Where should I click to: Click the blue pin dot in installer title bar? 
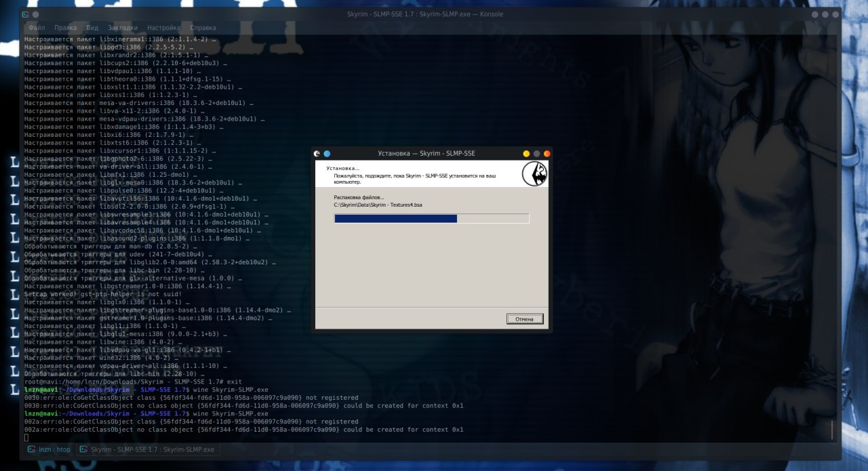[327, 153]
